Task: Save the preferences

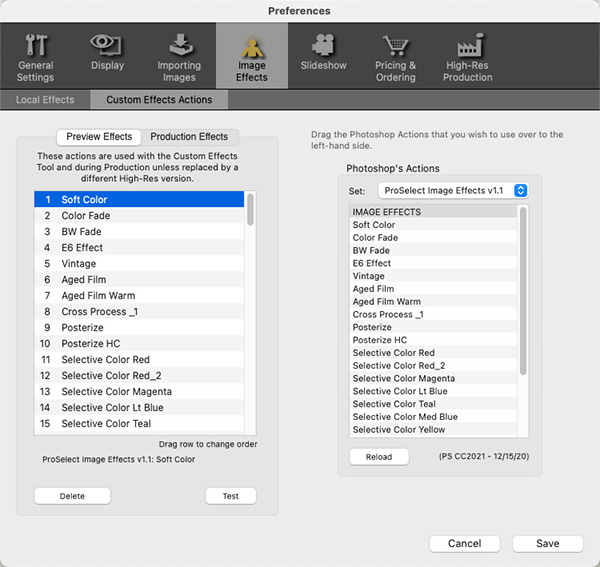Action: point(547,543)
